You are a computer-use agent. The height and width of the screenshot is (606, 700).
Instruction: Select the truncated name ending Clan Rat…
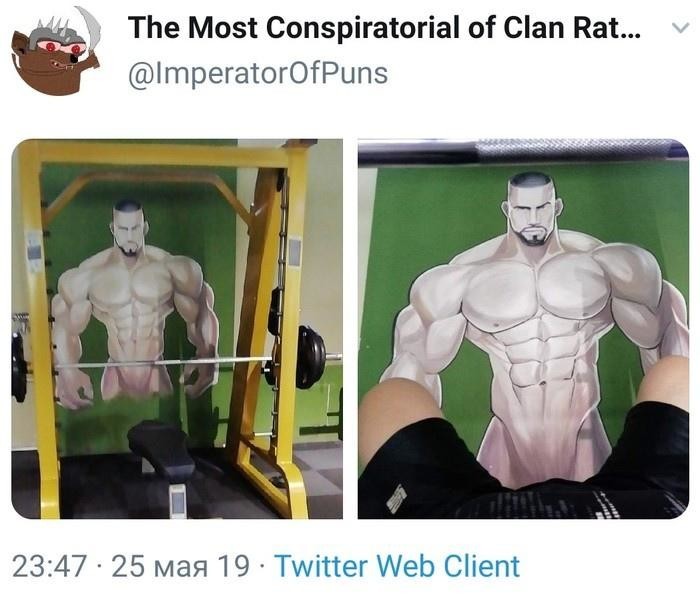[x=384, y=28]
